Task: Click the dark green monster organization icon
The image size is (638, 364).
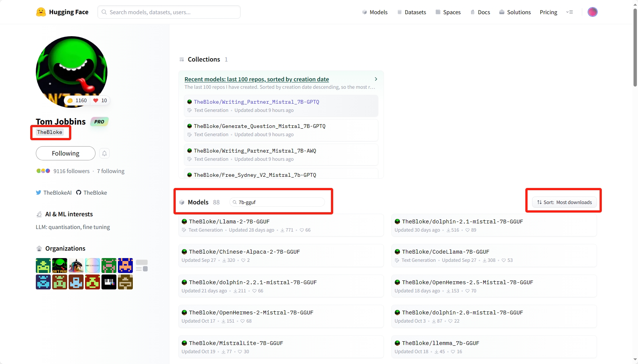Action: point(60,266)
